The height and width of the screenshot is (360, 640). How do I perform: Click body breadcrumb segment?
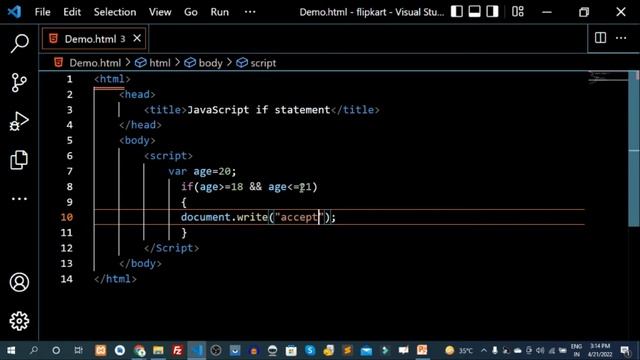click(210, 63)
